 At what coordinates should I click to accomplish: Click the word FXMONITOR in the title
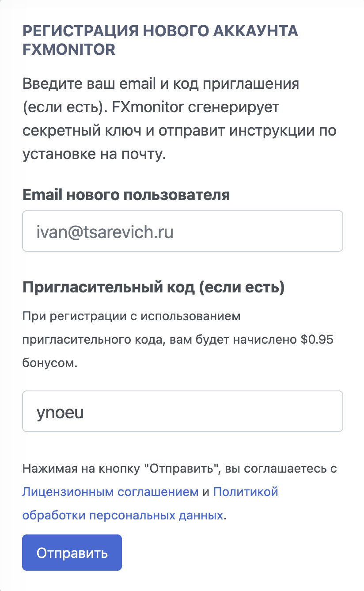(x=69, y=49)
